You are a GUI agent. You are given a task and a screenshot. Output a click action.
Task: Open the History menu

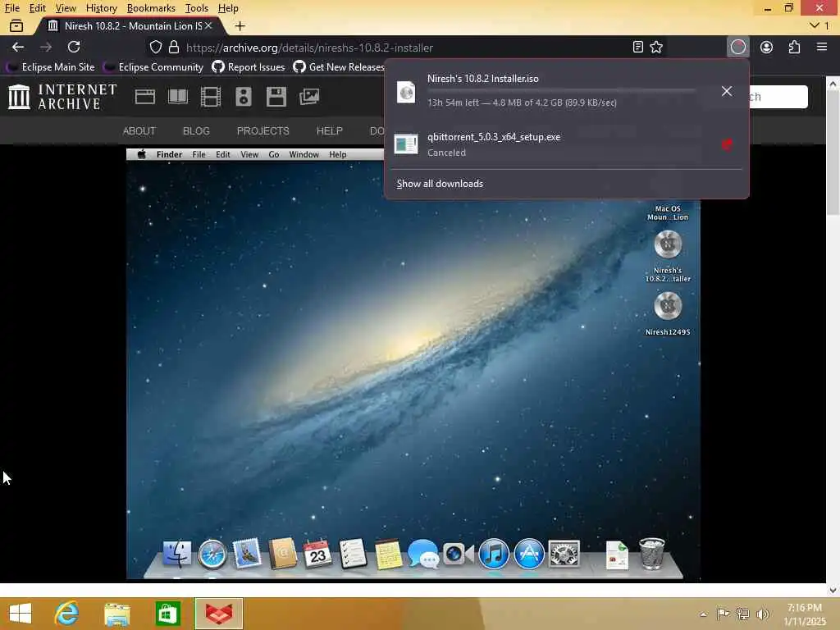pyautogui.click(x=101, y=8)
